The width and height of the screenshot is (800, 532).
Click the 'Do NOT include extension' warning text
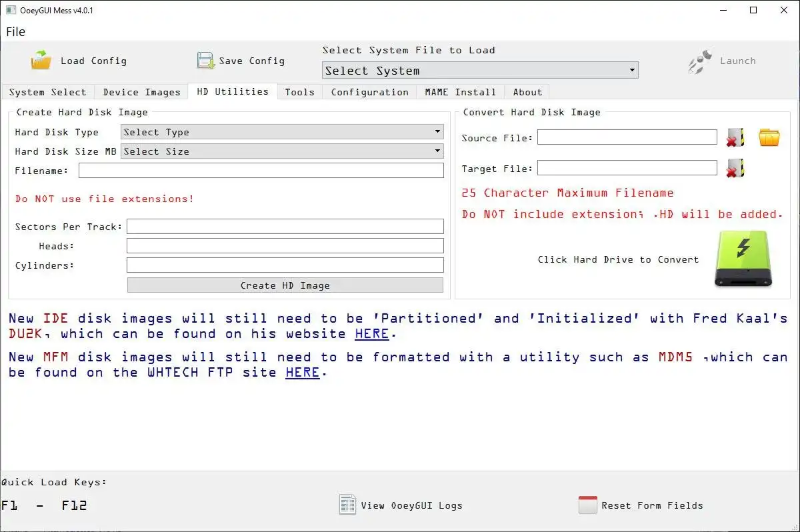point(623,214)
